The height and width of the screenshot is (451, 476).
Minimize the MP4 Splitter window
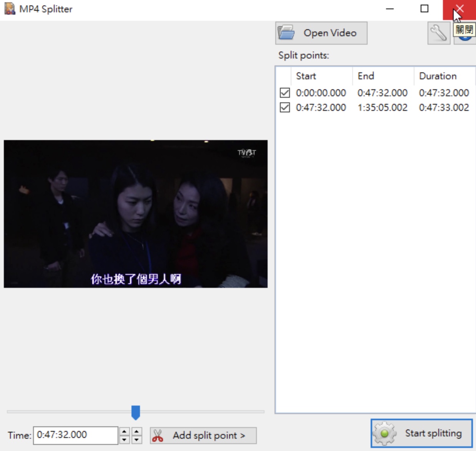click(x=390, y=8)
